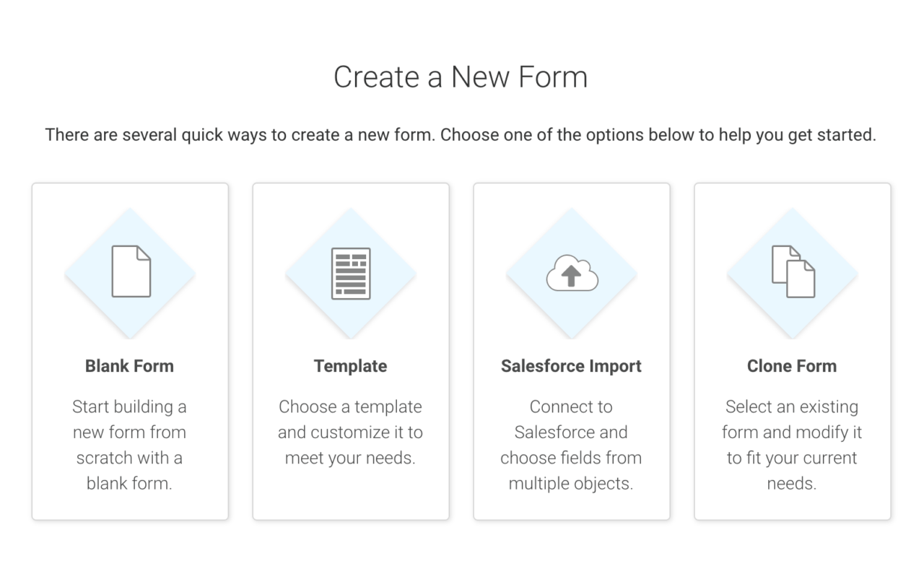The height and width of the screenshot is (566, 924).
Task: Click the Create a New Form heading
Action: pos(461,77)
